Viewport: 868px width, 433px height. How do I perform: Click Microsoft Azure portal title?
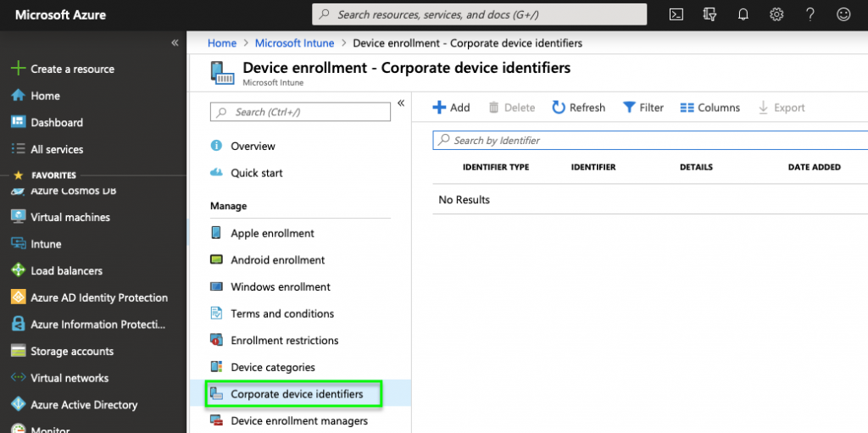[60, 15]
